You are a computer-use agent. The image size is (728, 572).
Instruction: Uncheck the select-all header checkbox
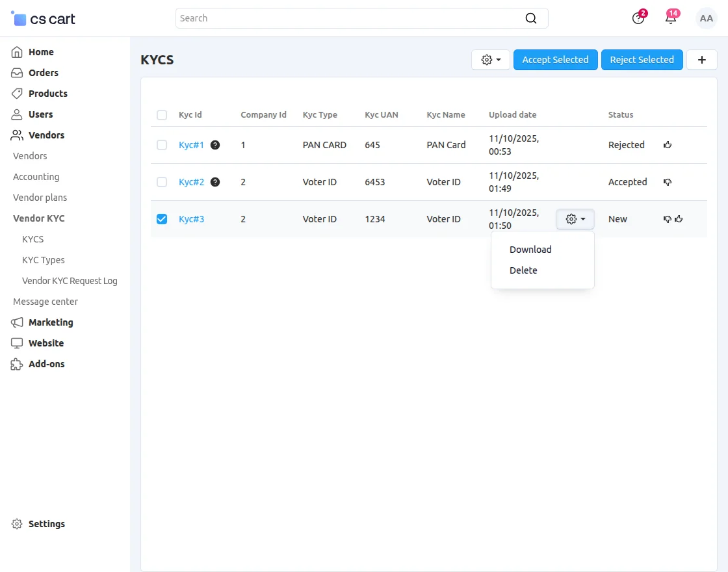[x=161, y=114]
